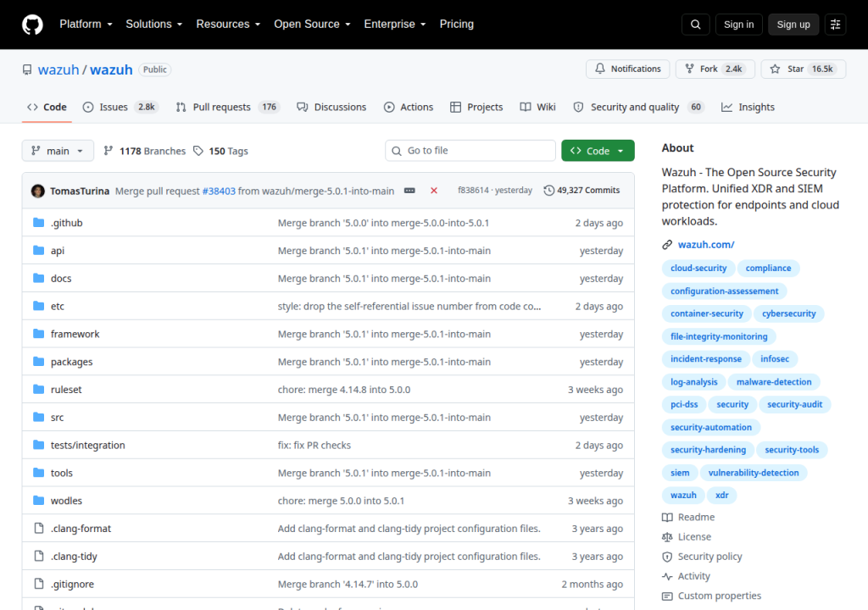Click the commits history clock icon
Screen dimensions: 868x610
tap(548, 191)
